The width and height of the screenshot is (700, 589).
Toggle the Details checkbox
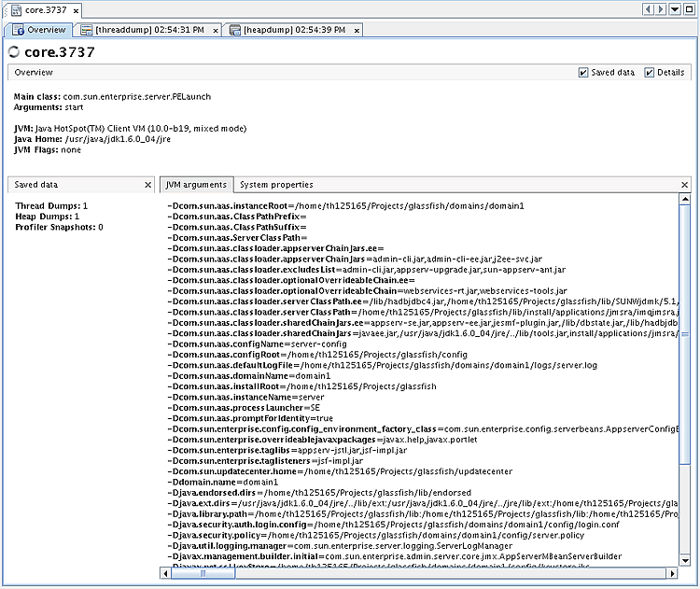click(x=649, y=72)
